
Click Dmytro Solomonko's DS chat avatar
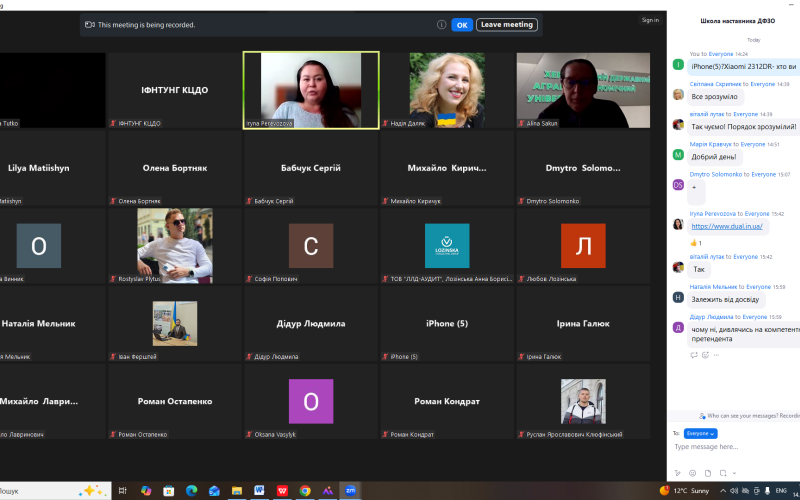click(678, 185)
